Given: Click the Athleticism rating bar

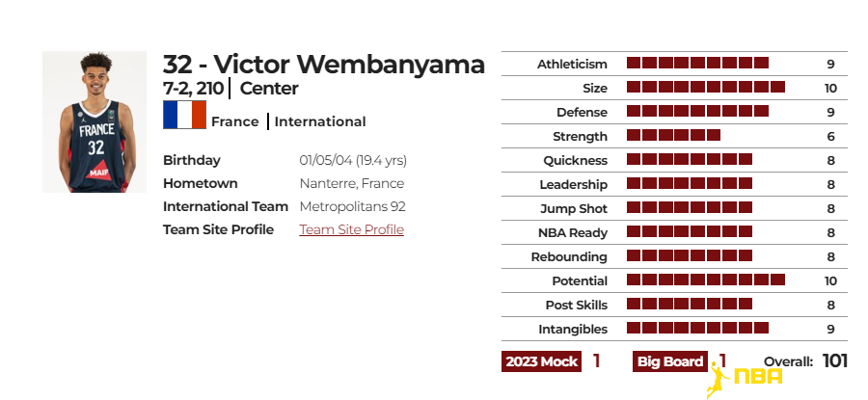Looking at the screenshot, I should pyautogui.click(x=697, y=63).
